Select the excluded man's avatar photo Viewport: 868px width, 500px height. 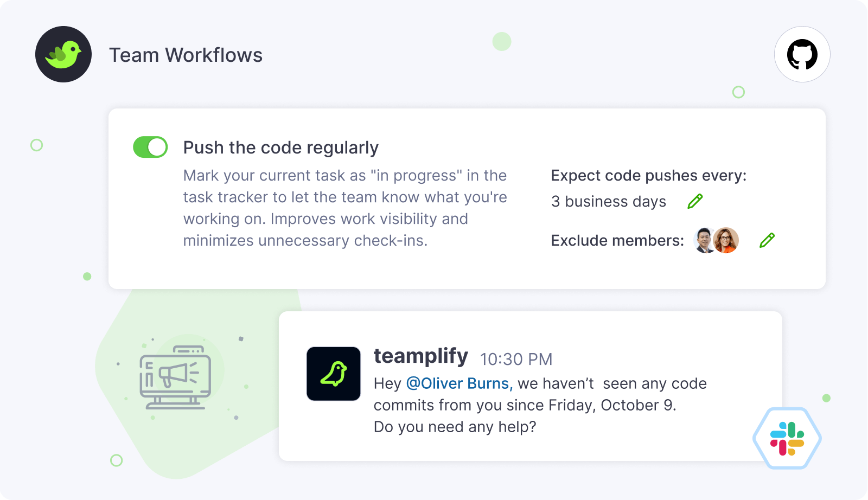click(x=704, y=240)
